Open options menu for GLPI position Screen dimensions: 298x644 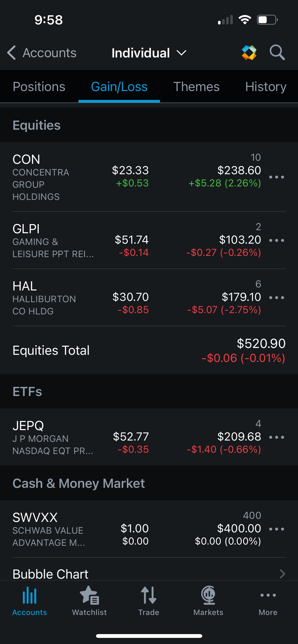[x=277, y=240]
